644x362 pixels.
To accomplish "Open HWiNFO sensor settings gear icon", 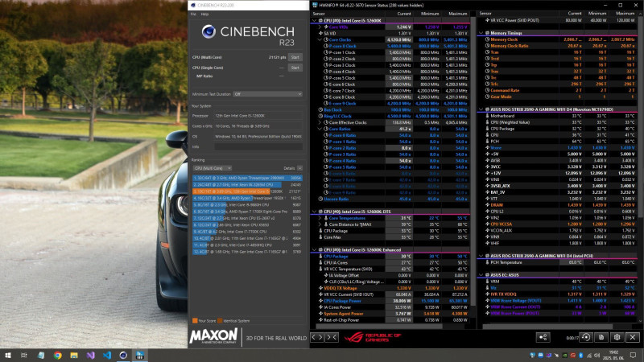I will (x=617, y=337).
